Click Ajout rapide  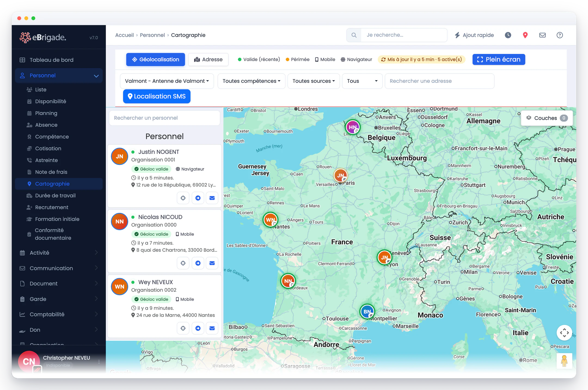point(474,35)
